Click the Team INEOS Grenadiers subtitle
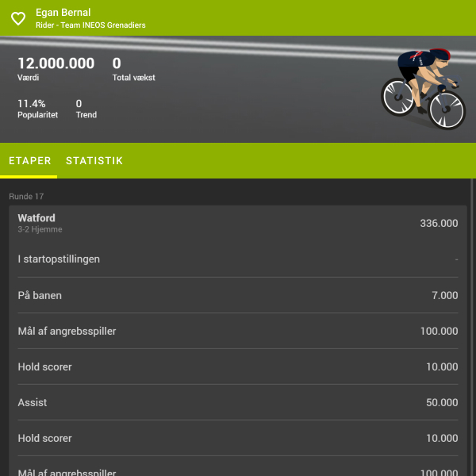This screenshot has width=476, height=476. [x=90, y=25]
